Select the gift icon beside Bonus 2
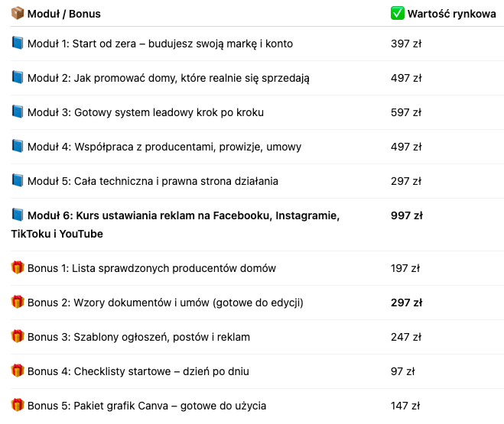Viewport: 504px width, 424px height. click(18, 303)
